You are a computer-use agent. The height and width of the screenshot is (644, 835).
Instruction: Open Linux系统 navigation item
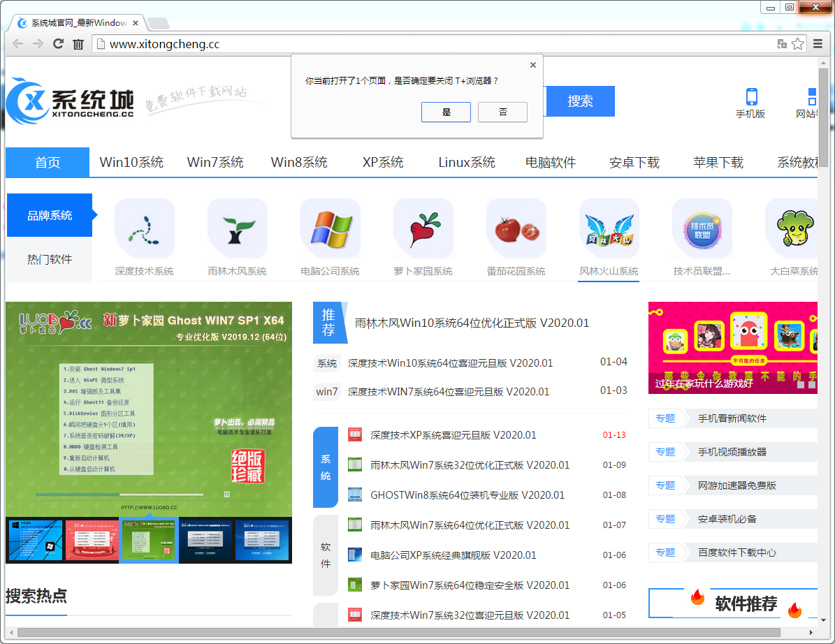pos(467,162)
